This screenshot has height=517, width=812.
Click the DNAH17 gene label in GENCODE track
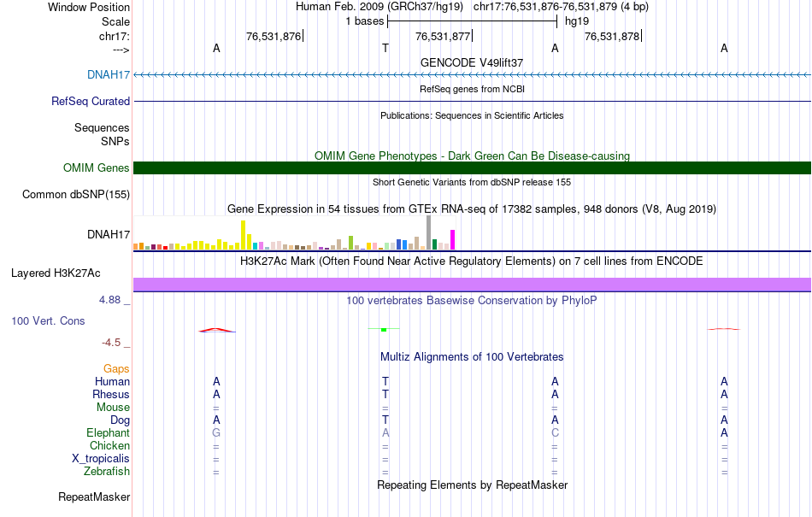[x=109, y=74]
